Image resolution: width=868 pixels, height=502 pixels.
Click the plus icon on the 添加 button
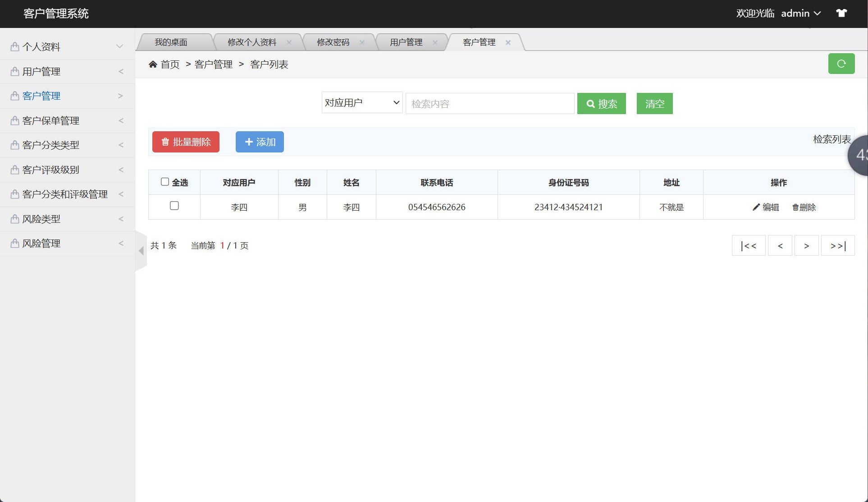(x=249, y=142)
